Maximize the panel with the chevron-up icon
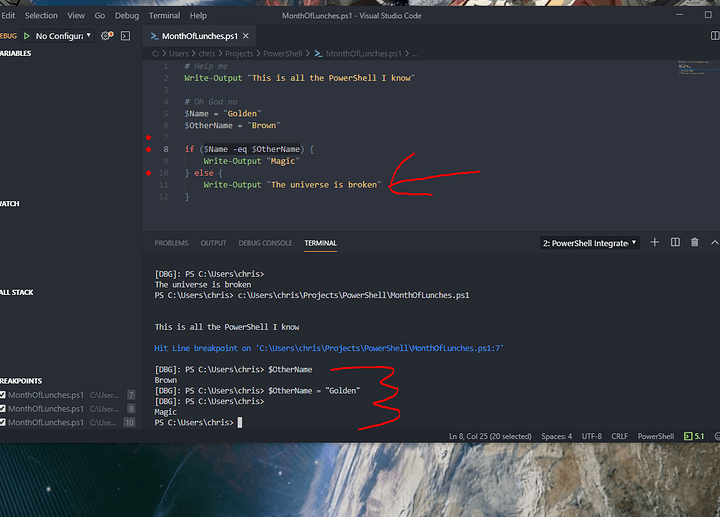This screenshot has width=720, height=517. 714,242
